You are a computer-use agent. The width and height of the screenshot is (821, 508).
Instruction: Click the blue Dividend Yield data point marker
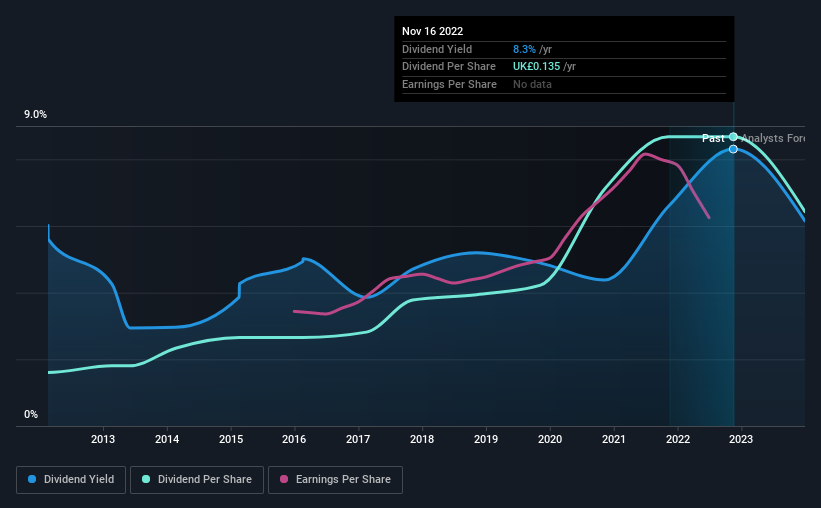coord(733,149)
